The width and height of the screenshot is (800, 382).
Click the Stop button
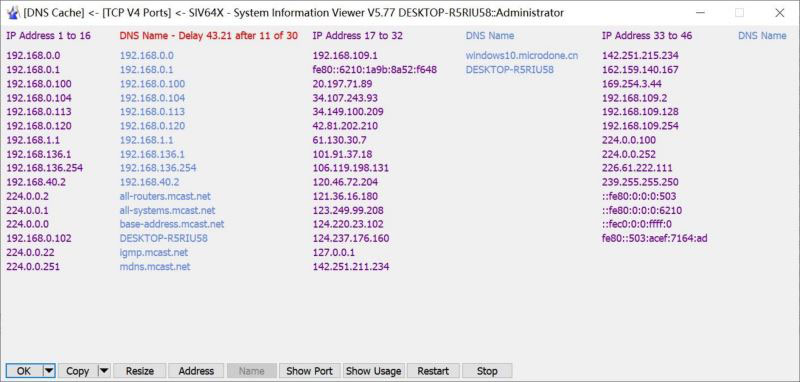[487, 371]
